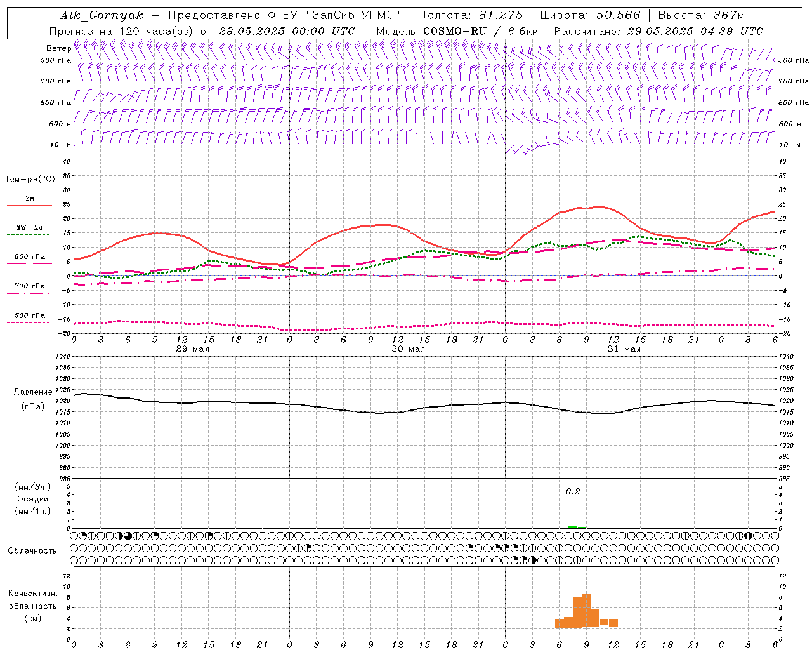Click the Ветер wind panel label
The image size is (812, 650).
pyautogui.click(x=59, y=48)
